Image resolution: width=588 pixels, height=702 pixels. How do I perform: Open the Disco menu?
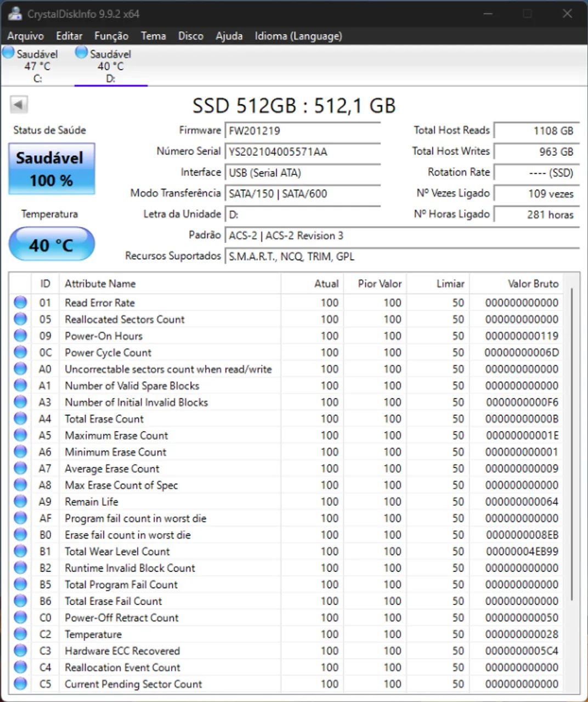tap(191, 36)
